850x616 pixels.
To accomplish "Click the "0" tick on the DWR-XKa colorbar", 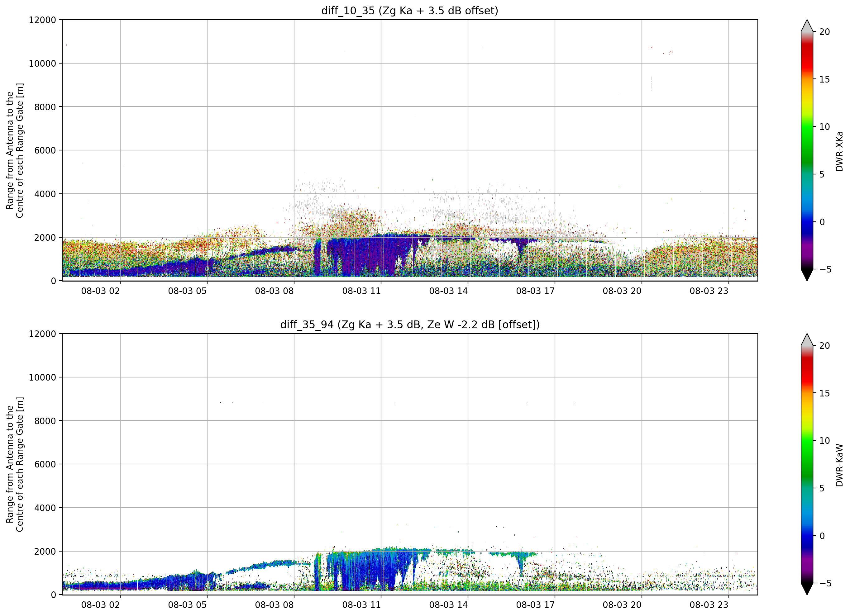I will (822, 222).
